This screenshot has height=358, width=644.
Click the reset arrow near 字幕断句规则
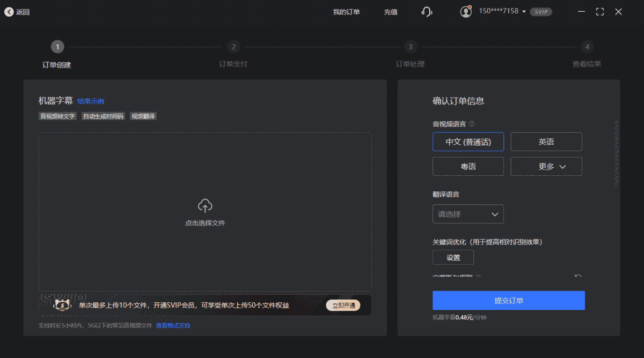578,275
